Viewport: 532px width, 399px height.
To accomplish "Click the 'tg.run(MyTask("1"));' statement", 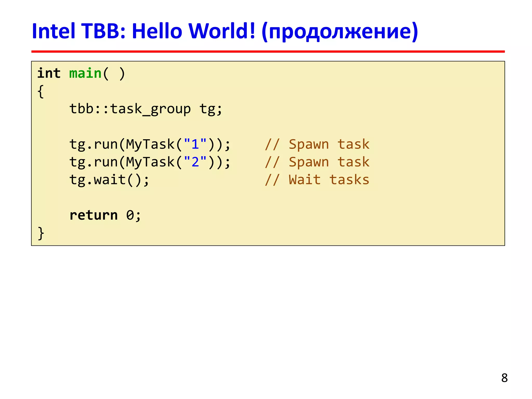I will coord(150,144).
